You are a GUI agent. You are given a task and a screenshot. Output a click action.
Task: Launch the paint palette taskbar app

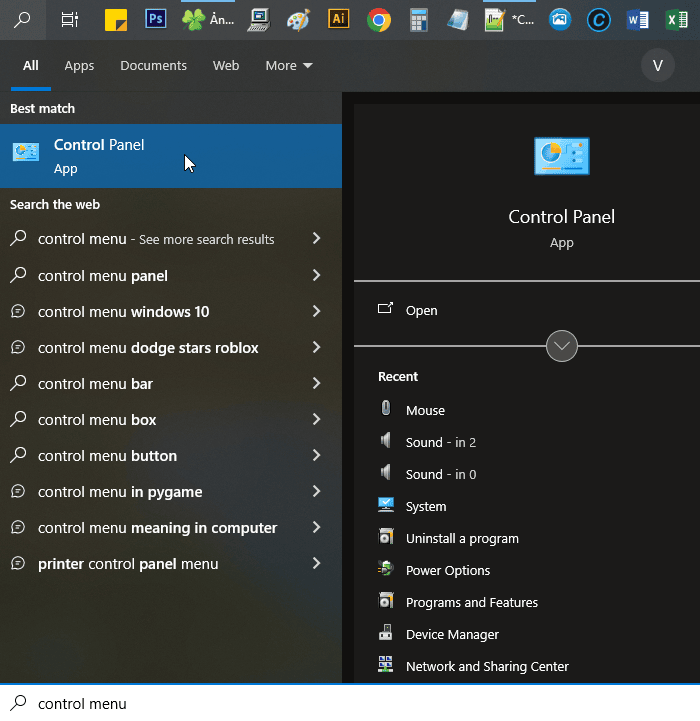click(298, 20)
